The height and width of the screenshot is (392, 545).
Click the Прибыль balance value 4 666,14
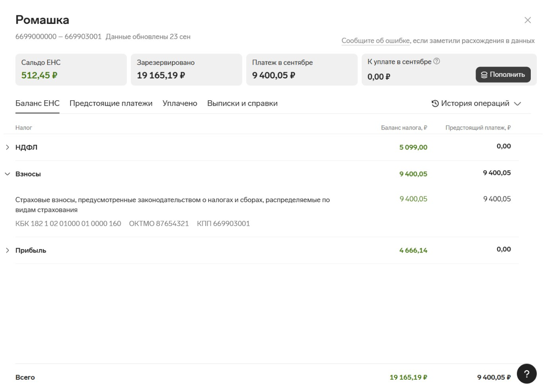pos(413,251)
